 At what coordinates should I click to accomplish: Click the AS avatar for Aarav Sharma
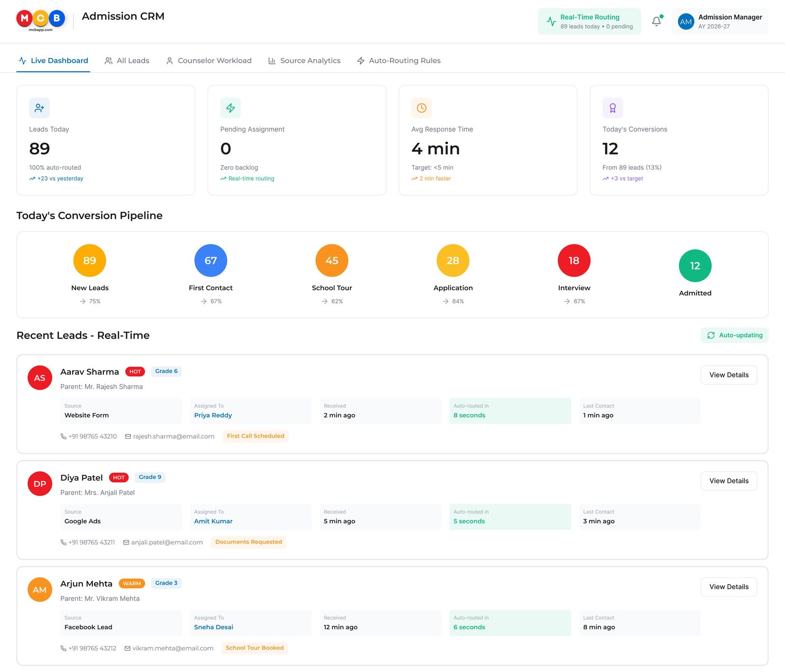[x=40, y=378]
